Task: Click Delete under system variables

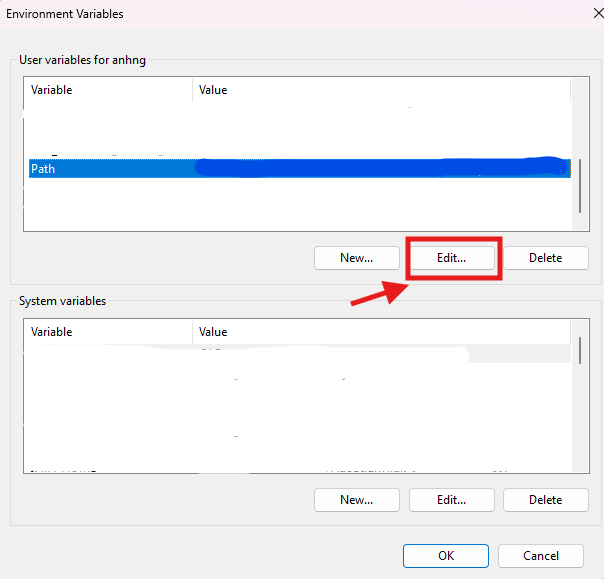Action: click(545, 499)
